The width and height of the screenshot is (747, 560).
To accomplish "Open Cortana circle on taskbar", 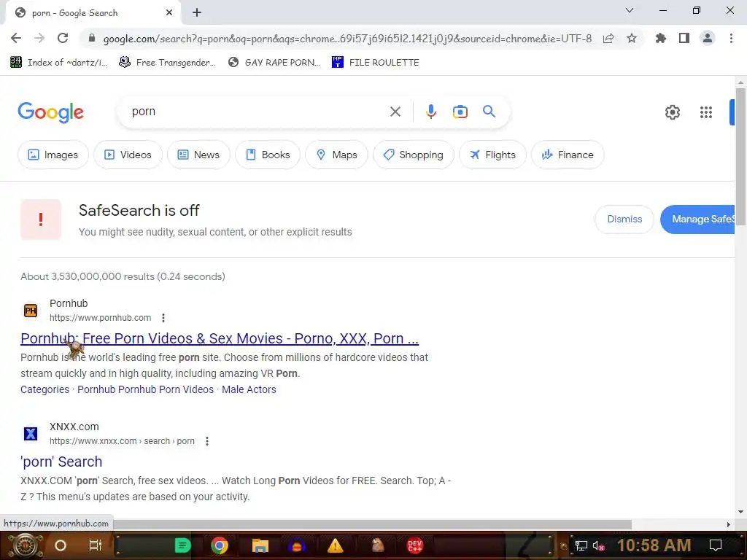I will (x=61, y=545).
